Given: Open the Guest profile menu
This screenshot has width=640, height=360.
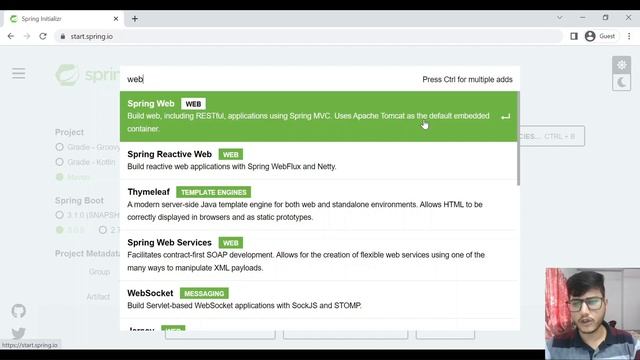Looking at the screenshot, I should click(x=600, y=36).
